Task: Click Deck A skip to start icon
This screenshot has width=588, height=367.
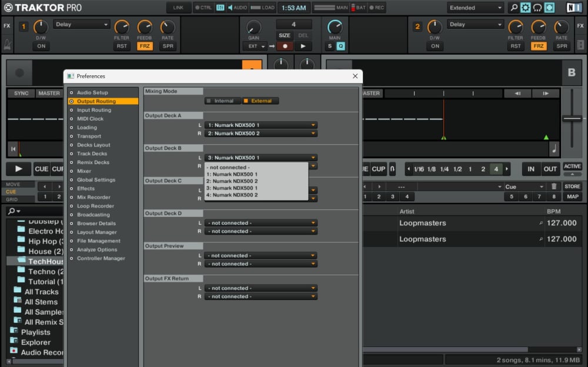Action: (13, 149)
